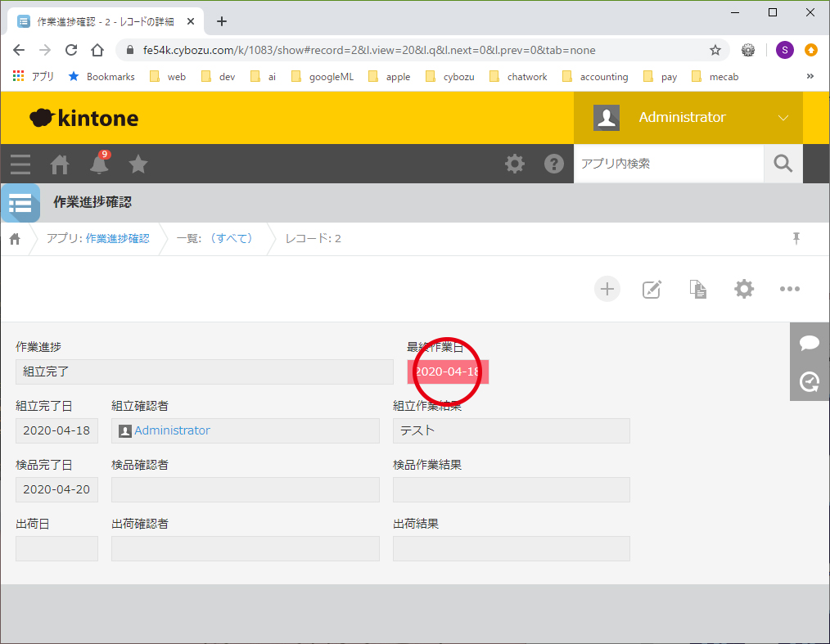Open the record change history icon
Screen dimensions: 830x644
[x=810, y=381]
